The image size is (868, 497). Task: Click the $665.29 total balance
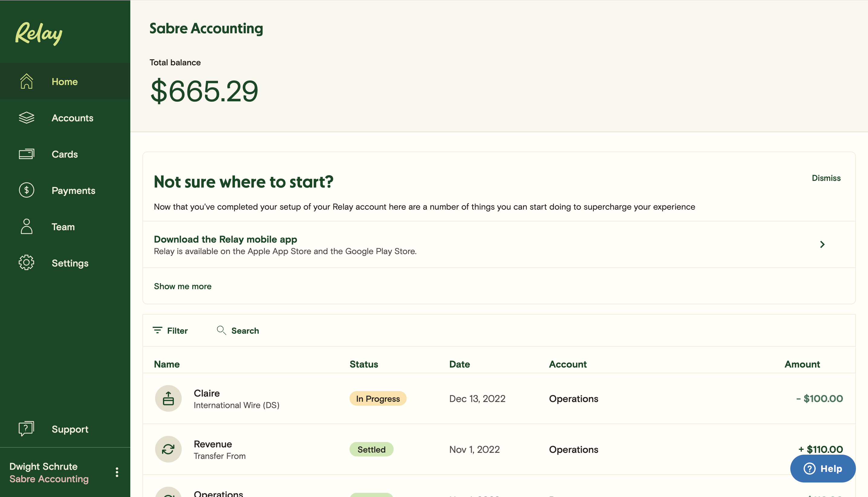(204, 91)
